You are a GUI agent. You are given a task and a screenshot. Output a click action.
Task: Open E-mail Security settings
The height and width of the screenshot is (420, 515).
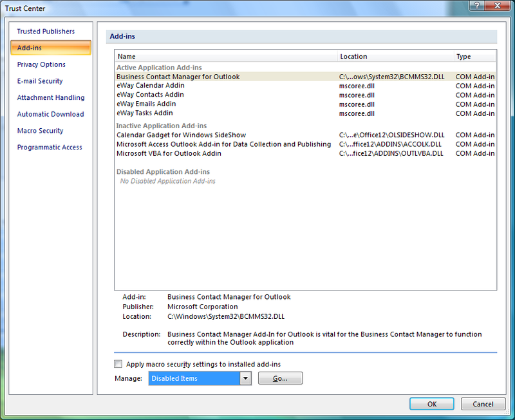[40, 81]
